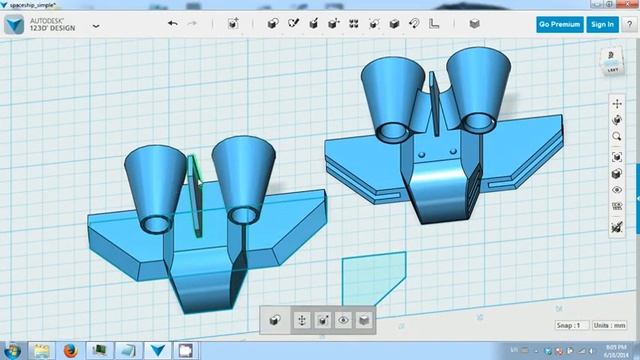Select the Orbit navigation tool
The width and height of the screenshot is (640, 360).
(x=617, y=120)
